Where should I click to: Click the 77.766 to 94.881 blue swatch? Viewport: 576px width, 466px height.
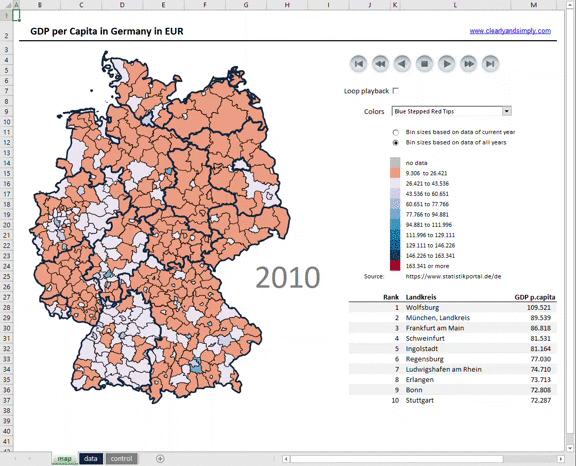(x=395, y=214)
